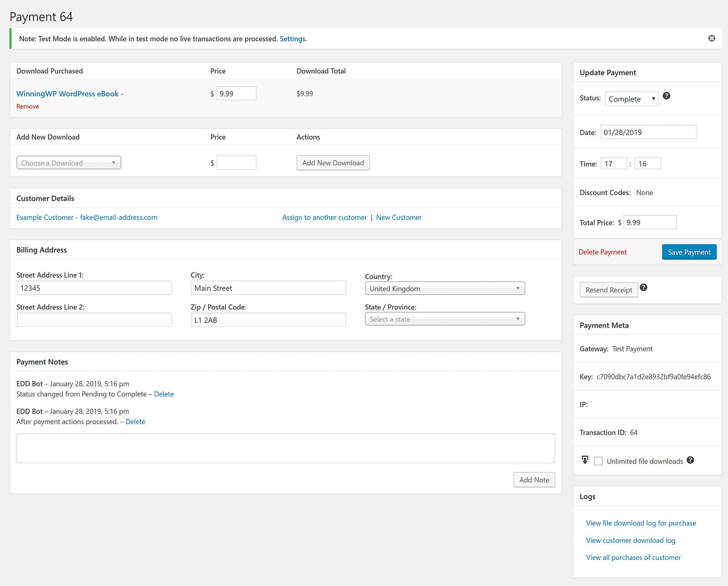Focus the Time minute field showing 16
Image resolution: width=728 pixels, height=586 pixels.
[x=648, y=164]
